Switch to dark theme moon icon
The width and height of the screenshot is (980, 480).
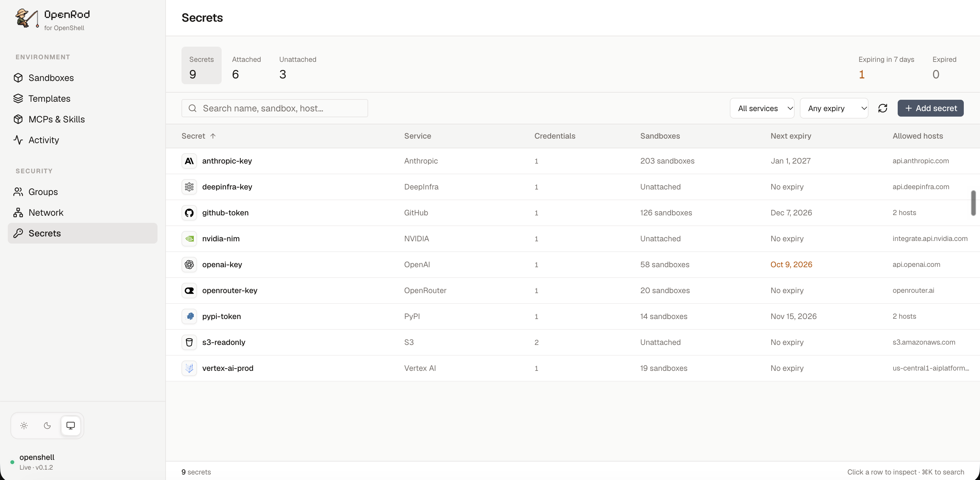point(47,425)
